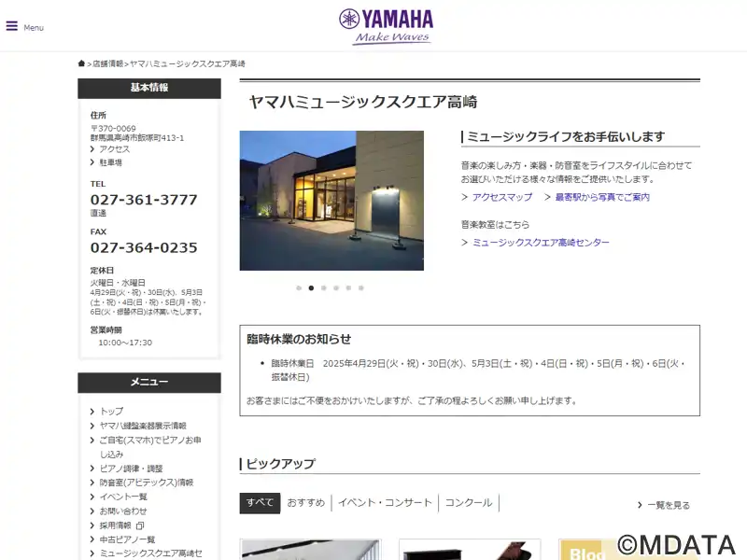Open the 店舗情報 breadcrumb link
The image size is (747, 560).
point(107,63)
